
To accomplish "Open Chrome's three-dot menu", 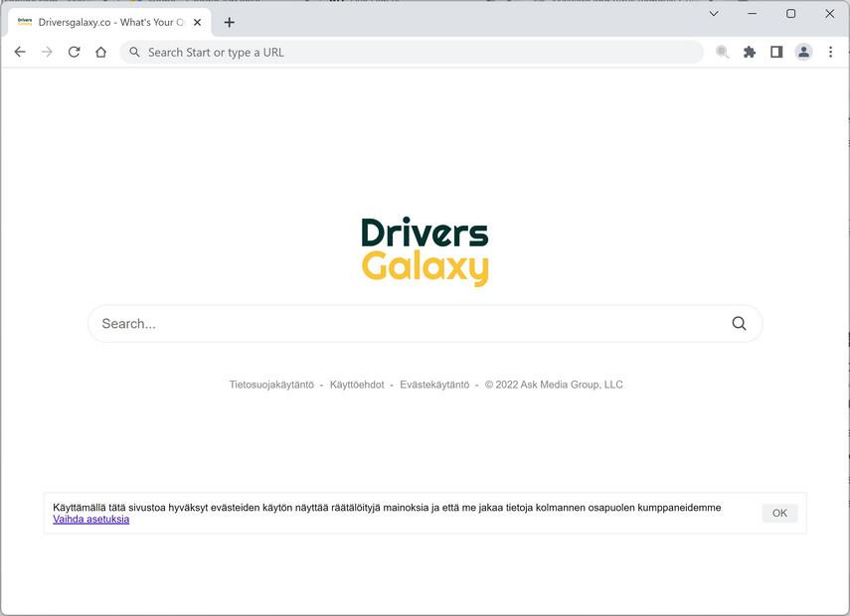I will (830, 52).
